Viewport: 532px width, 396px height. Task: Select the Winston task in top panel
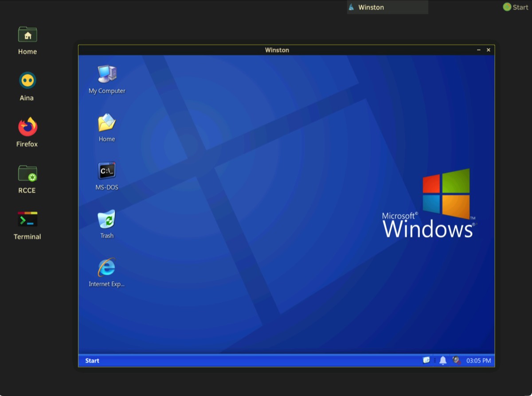tap(387, 7)
